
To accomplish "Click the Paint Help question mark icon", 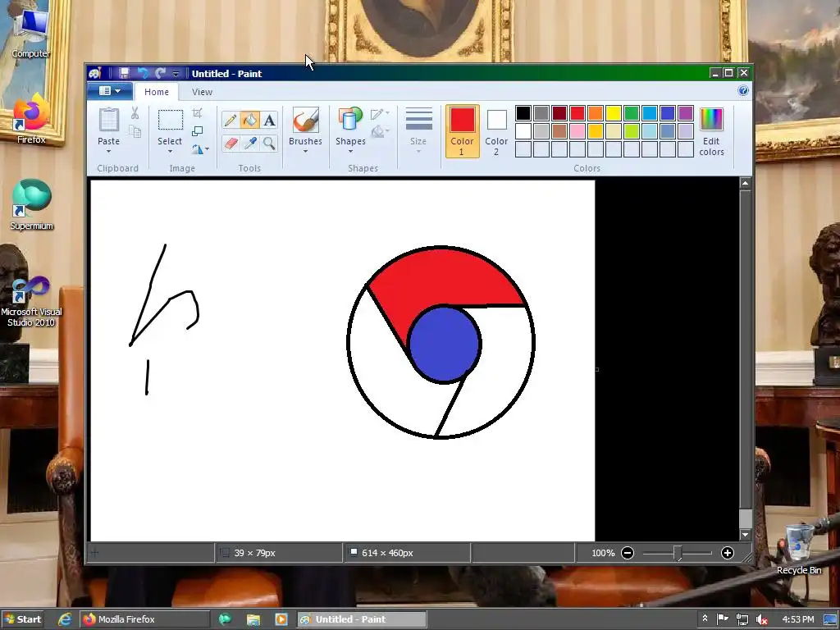I will click(x=743, y=90).
